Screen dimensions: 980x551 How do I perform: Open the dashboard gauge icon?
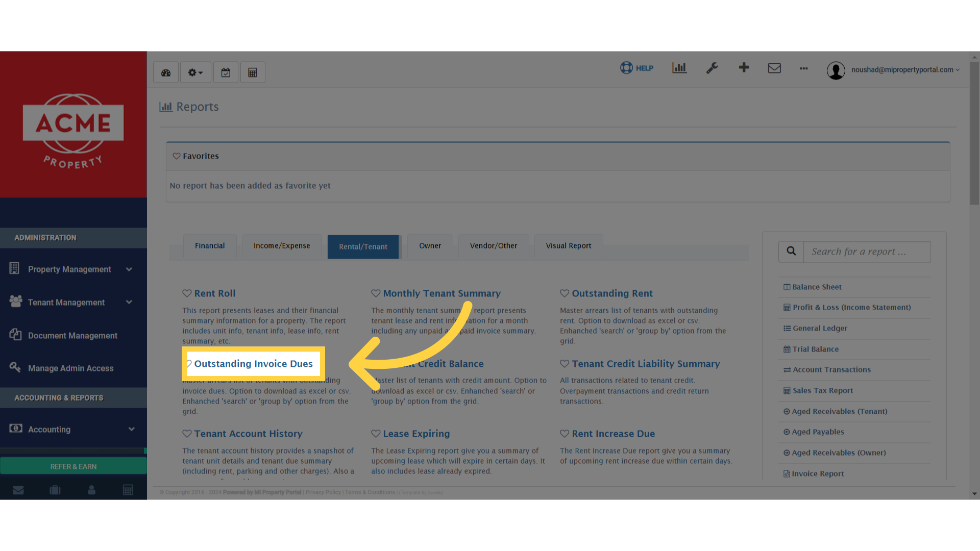click(166, 72)
